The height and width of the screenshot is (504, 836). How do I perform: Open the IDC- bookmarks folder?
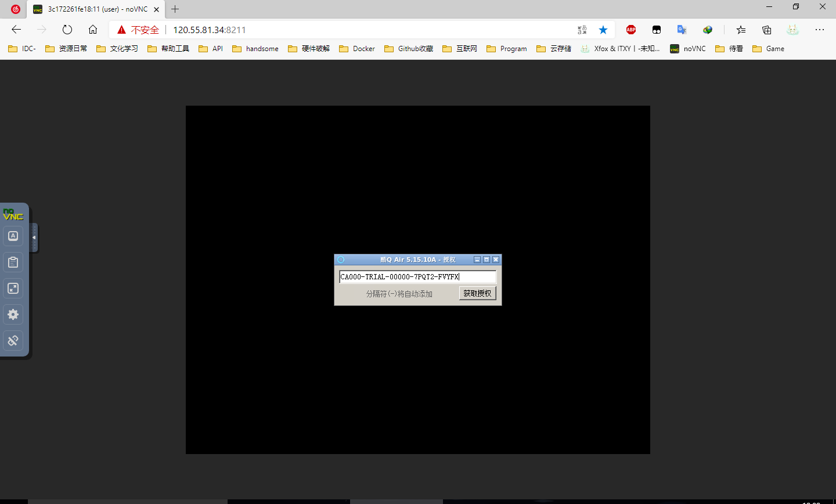click(22, 49)
